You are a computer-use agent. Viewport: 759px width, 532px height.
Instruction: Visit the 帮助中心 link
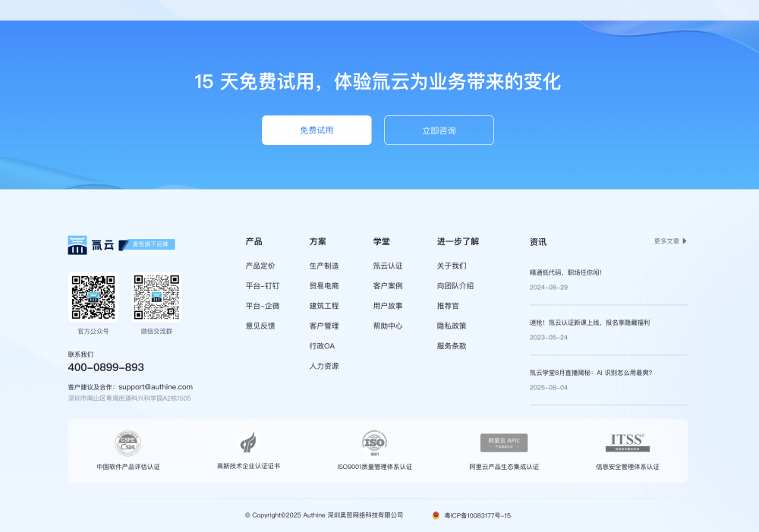(388, 326)
